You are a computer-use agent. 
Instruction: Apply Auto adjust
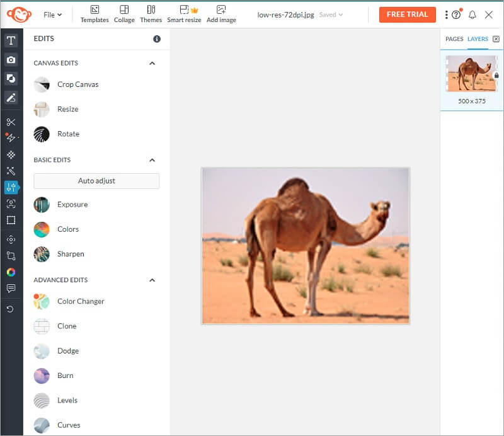click(96, 181)
